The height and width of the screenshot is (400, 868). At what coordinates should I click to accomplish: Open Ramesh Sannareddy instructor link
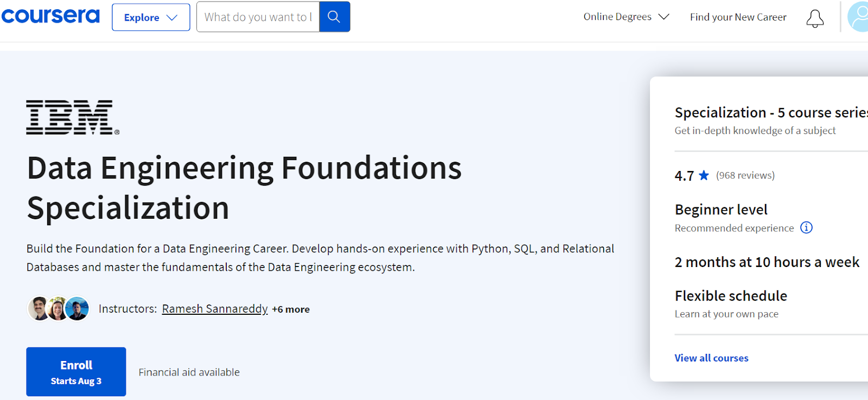[215, 309]
